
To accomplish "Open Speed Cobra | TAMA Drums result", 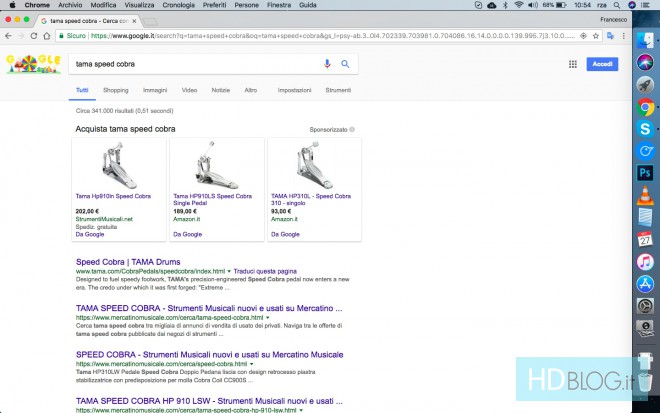I will tap(128, 262).
